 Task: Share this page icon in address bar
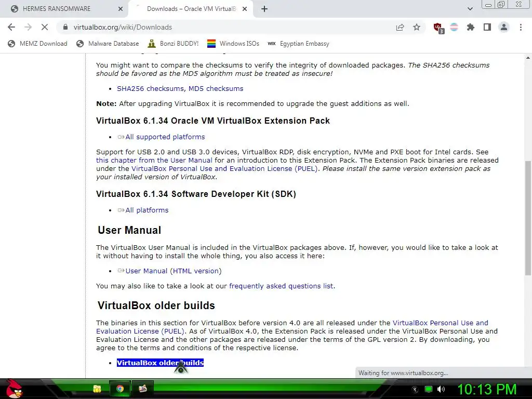400,27
